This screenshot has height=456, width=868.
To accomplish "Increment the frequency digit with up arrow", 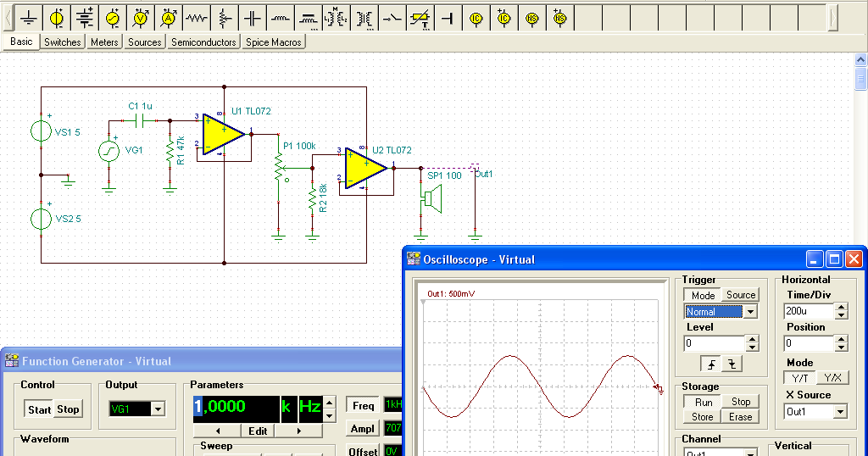I will coord(330,402).
